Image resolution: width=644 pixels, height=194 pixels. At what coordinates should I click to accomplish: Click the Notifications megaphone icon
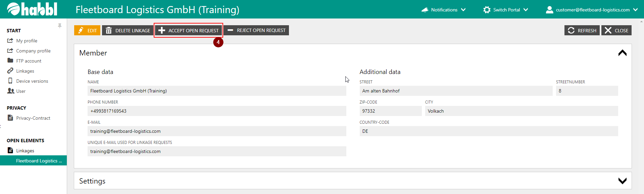pos(425,10)
